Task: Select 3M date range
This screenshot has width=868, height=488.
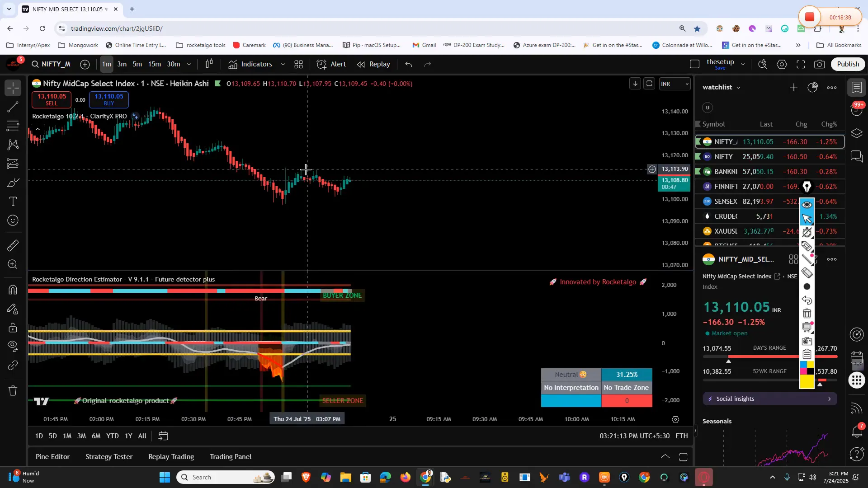Action: pos(81,436)
